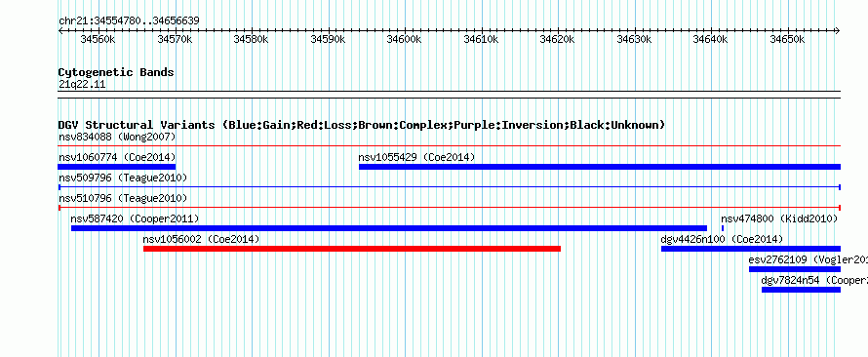The width and height of the screenshot is (868, 357).
Task: Click the DGV Structural Variants track title
Action: point(362,125)
